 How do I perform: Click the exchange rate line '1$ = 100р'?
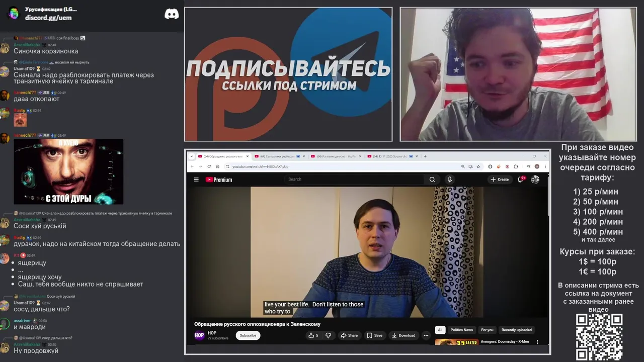[x=598, y=262]
